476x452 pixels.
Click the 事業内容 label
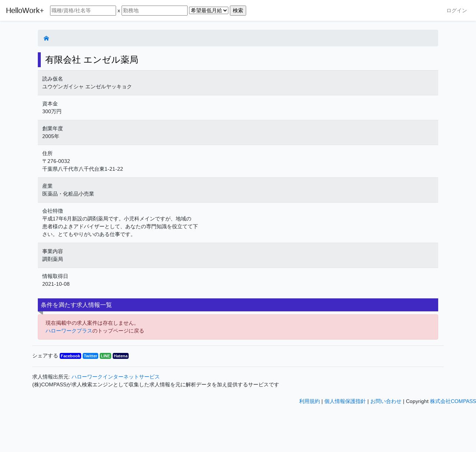53,251
